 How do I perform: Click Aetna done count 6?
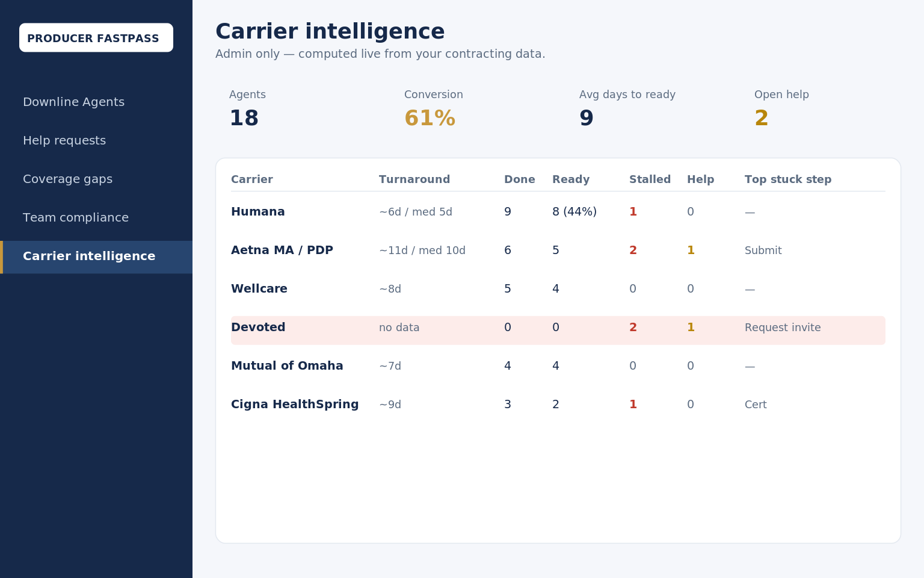click(508, 250)
